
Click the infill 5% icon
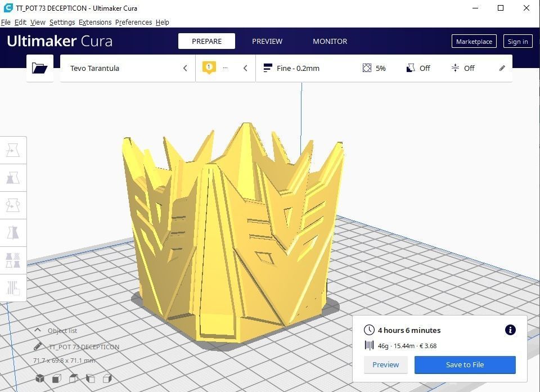[367, 68]
